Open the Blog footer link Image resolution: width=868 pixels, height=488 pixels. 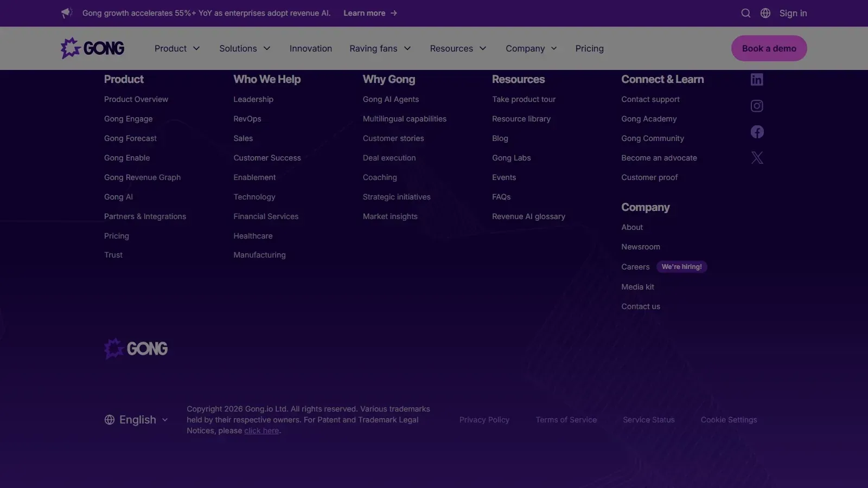(x=500, y=138)
